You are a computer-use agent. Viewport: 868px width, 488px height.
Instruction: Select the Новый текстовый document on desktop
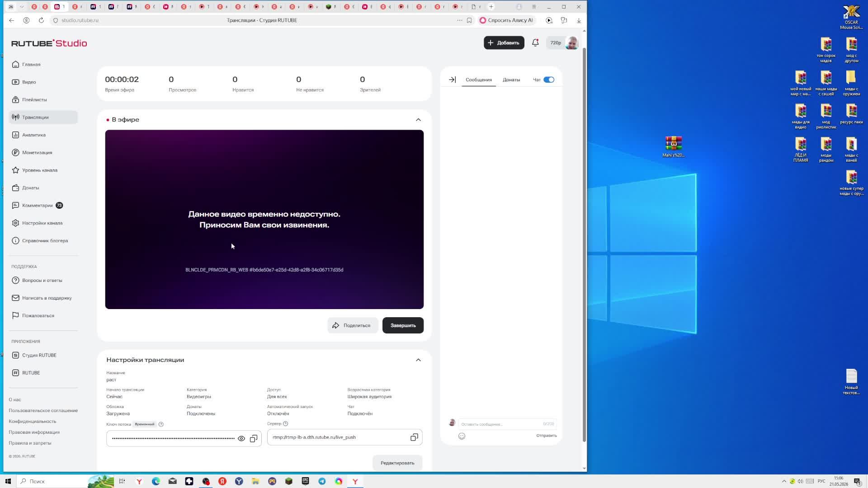pos(851,382)
